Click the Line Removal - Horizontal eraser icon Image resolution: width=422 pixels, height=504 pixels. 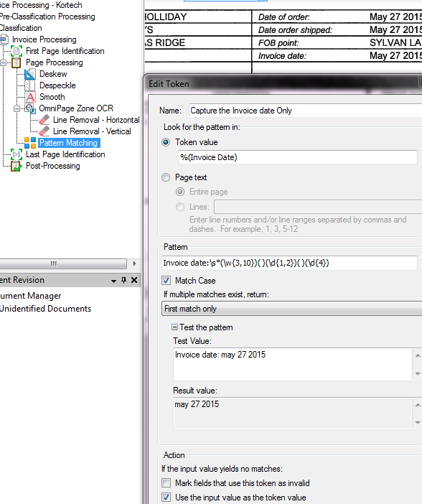pyautogui.click(x=44, y=120)
